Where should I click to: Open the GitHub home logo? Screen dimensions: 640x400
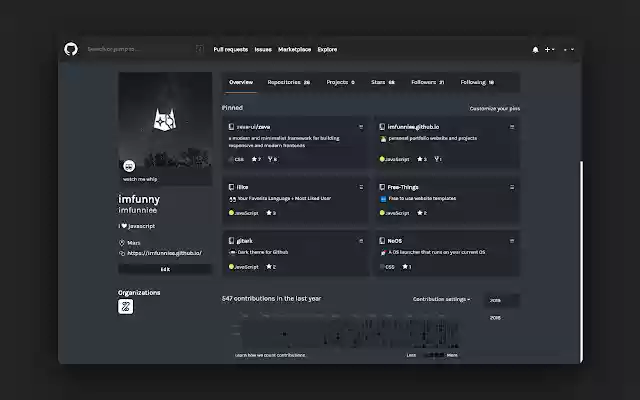(x=71, y=49)
